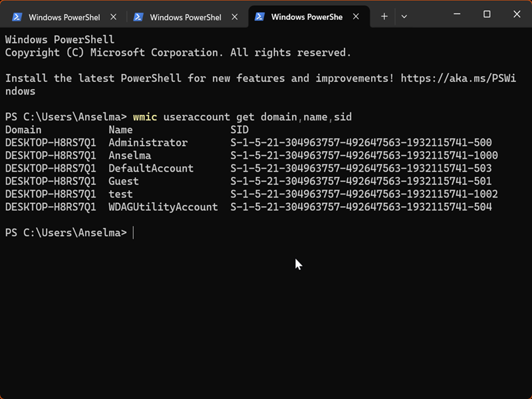Close the Windows Terminal window
Viewport: 532px width, 399px height.
pos(516,14)
